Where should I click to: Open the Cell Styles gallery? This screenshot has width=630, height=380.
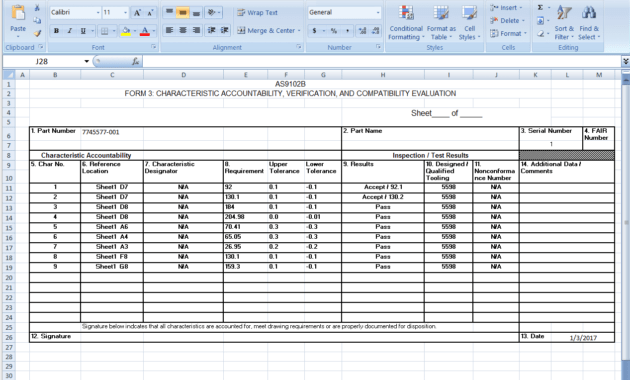(x=469, y=22)
